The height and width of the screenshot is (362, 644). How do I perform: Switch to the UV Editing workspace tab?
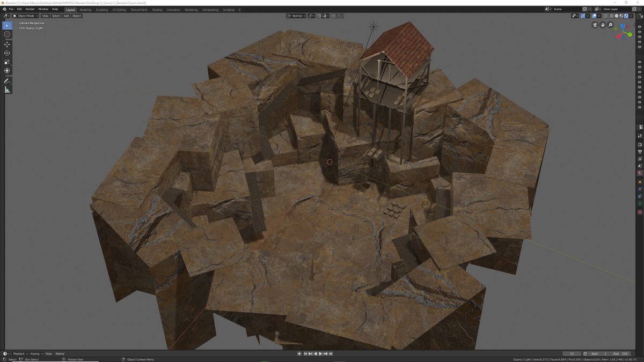click(119, 10)
